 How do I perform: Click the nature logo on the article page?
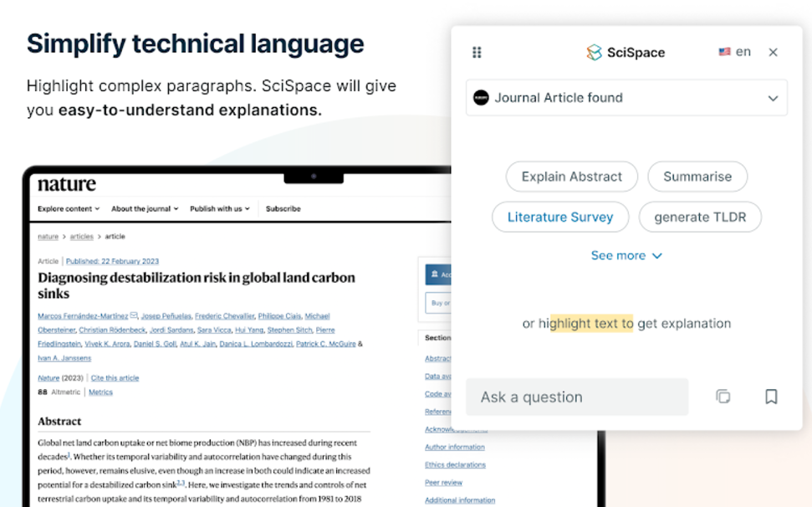coord(67,184)
